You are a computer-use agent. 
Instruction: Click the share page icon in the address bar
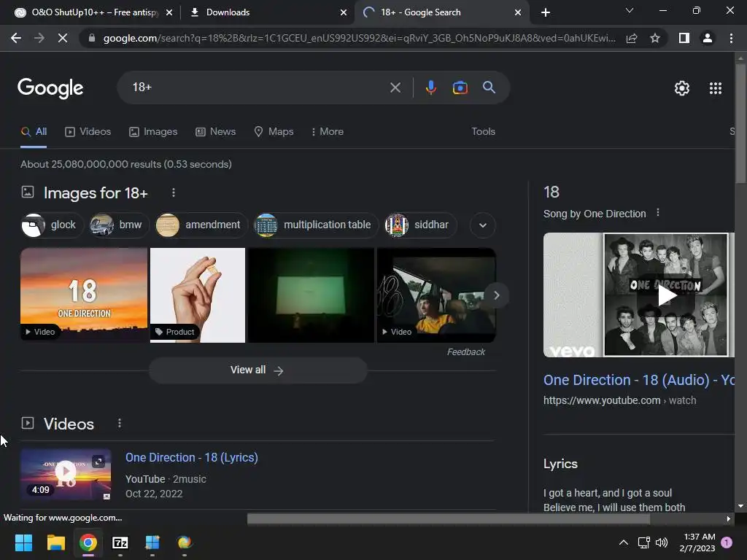(632, 38)
